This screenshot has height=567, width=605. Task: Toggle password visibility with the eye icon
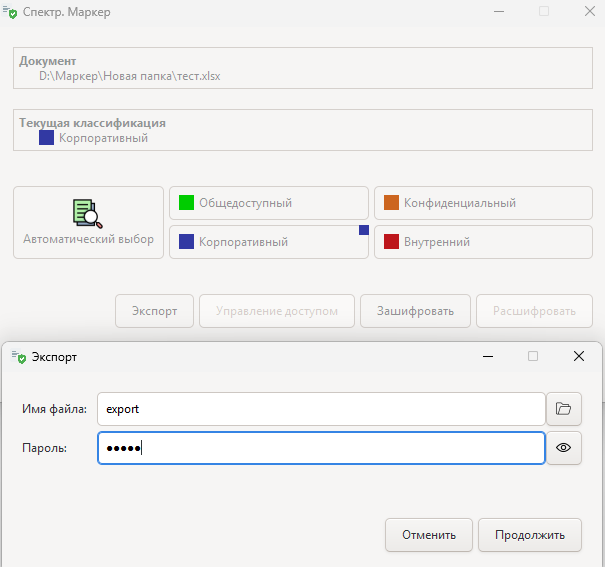tap(563, 448)
